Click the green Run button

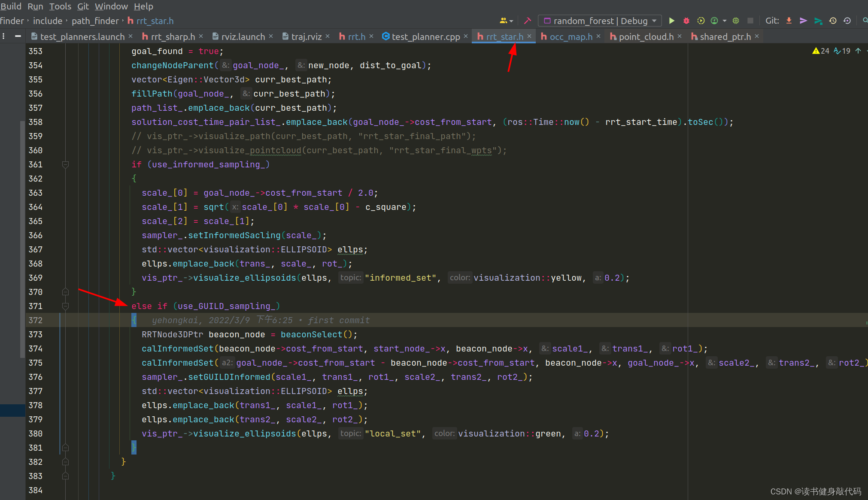[x=672, y=21]
